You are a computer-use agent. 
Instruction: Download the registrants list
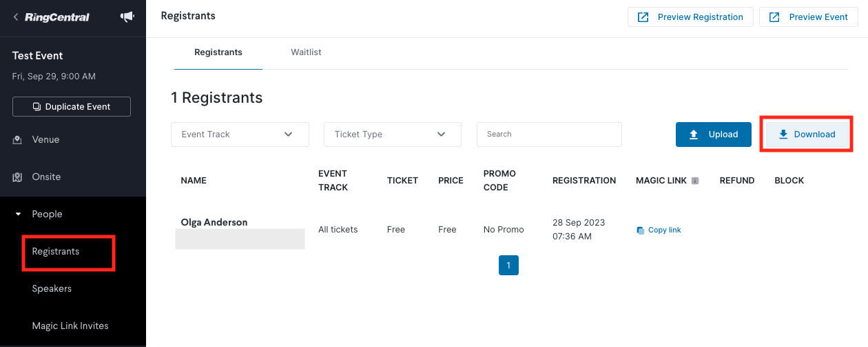[807, 135]
